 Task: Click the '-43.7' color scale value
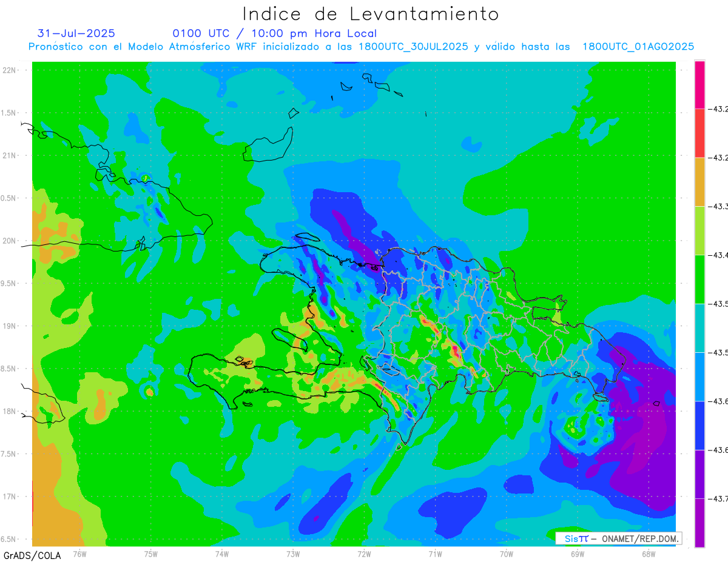[719, 499]
